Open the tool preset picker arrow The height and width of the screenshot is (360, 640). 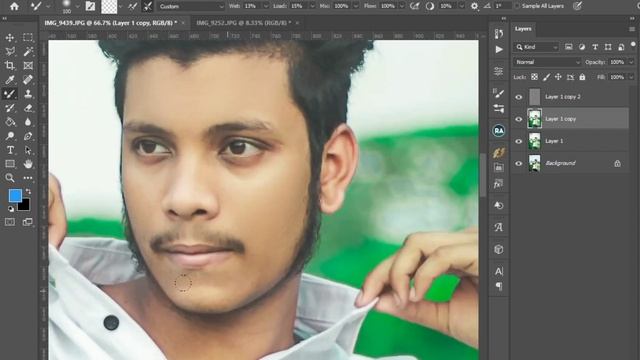pos(48,6)
